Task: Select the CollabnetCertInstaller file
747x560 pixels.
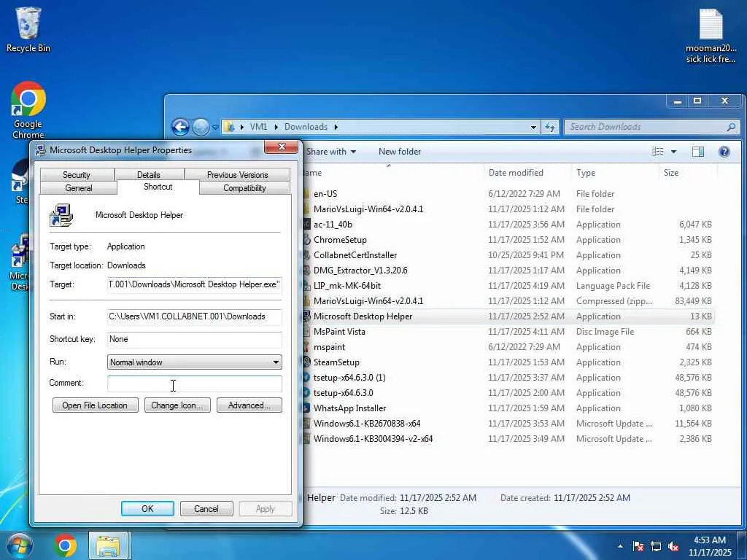Action: coord(508,255)
